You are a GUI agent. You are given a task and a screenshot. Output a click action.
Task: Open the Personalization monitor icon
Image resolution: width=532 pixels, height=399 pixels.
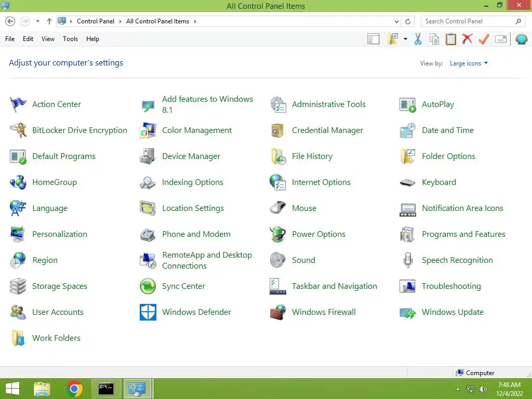pos(18,234)
